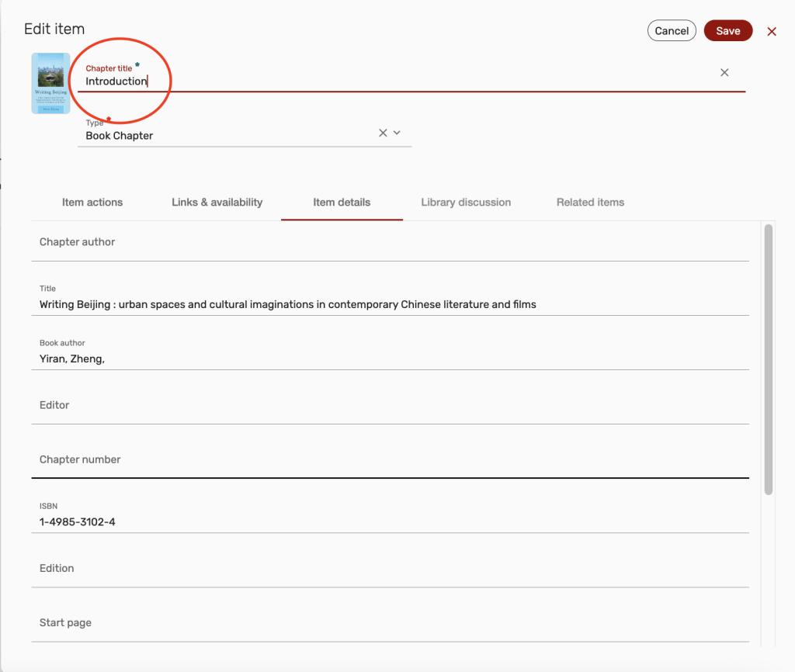Viewport: 795px width, 672px height.
Task: Click the vertical scrollbar in details panel
Action: click(768, 359)
